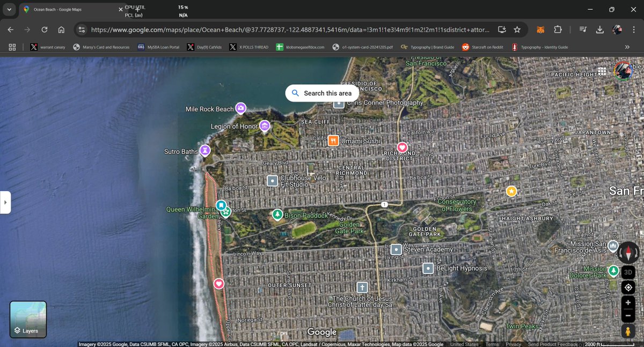Reset map orientation with the compass

click(x=628, y=252)
